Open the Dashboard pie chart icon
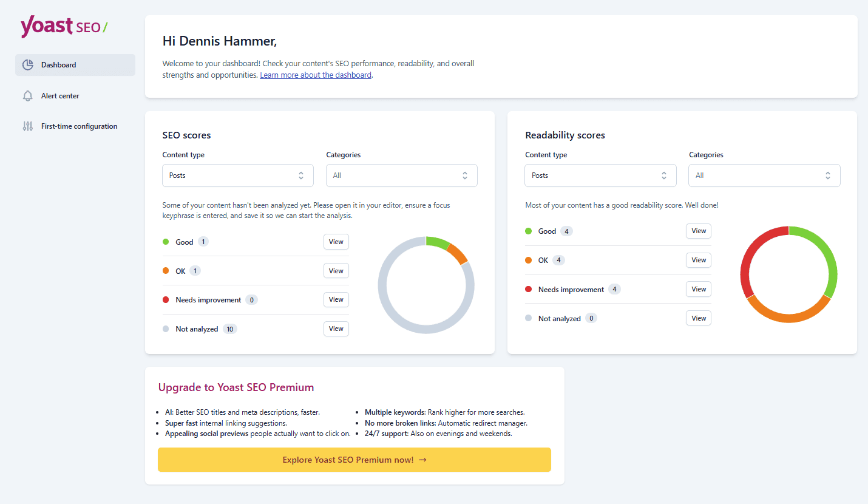The width and height of the screenshot is (868, 504). (28, 64)
